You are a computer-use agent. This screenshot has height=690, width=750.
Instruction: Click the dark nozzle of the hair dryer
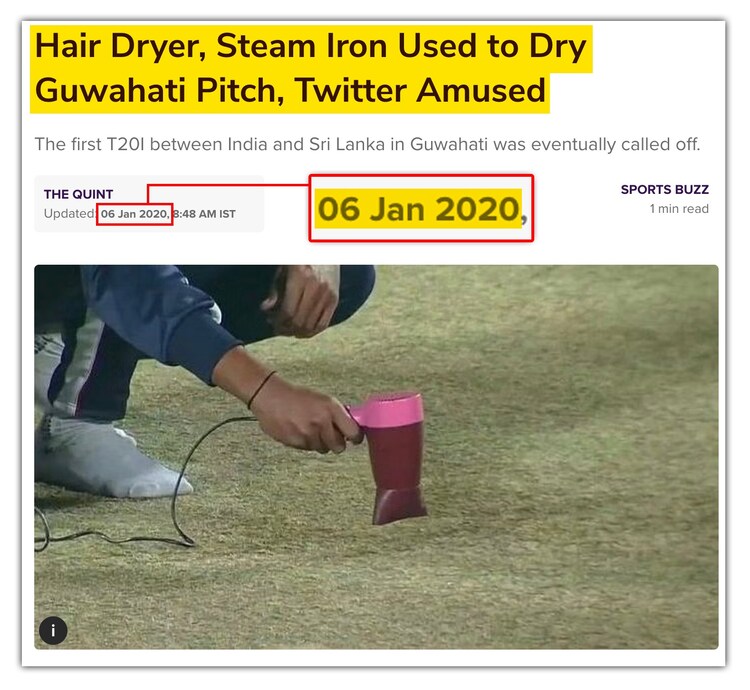point(399,506)
